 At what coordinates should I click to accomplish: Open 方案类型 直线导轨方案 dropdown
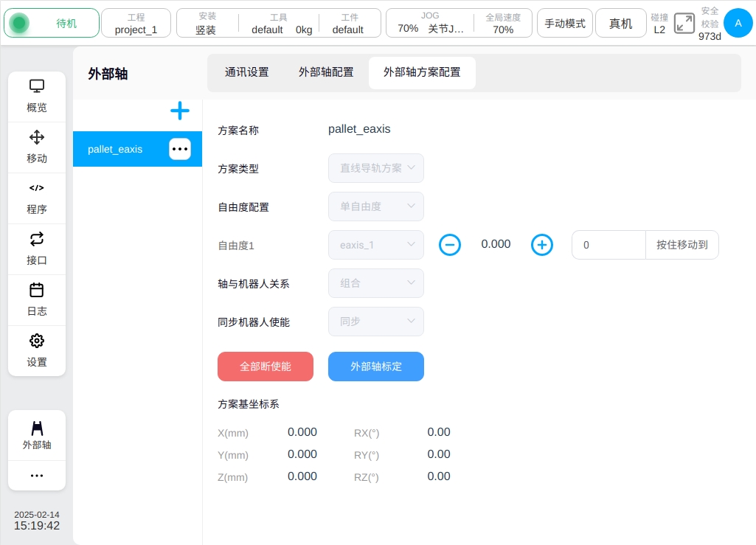point(376,168)
